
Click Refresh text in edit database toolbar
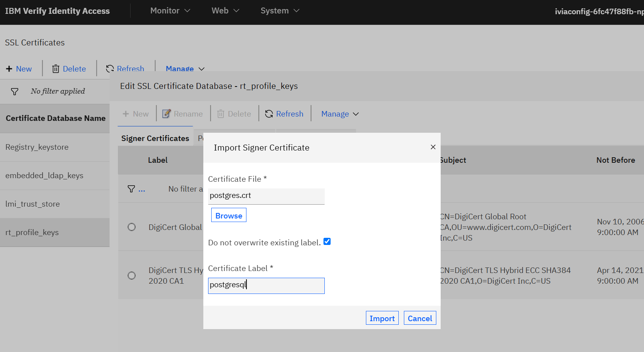[290, 114]
